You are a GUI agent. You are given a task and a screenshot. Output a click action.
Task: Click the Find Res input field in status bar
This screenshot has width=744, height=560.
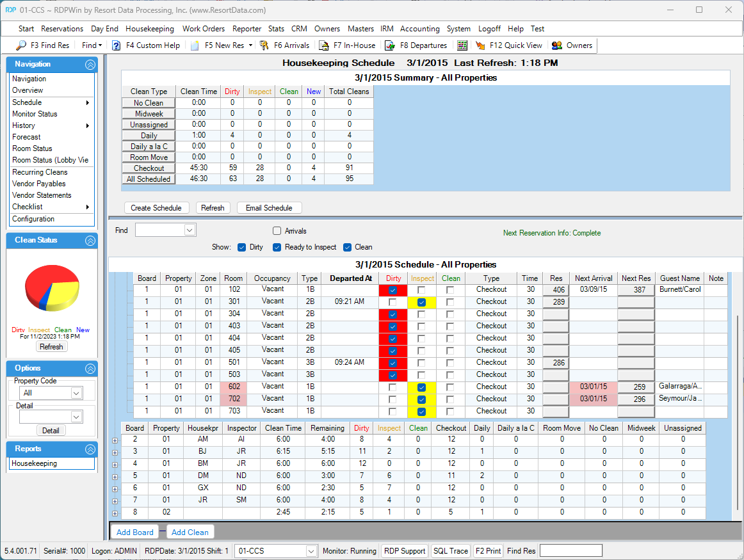click(x=571, y=551)
